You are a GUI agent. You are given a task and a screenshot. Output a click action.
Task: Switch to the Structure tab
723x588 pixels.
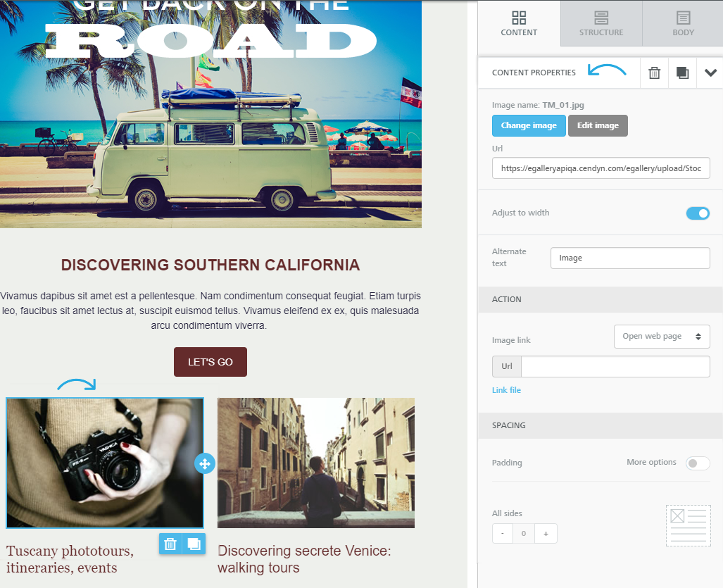click(x=601, y=23)
